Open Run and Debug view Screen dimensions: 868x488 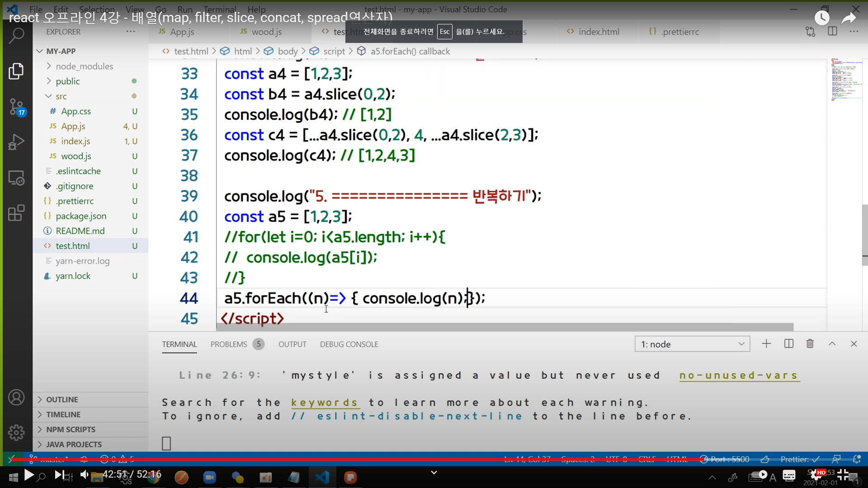tap(16, 142)
